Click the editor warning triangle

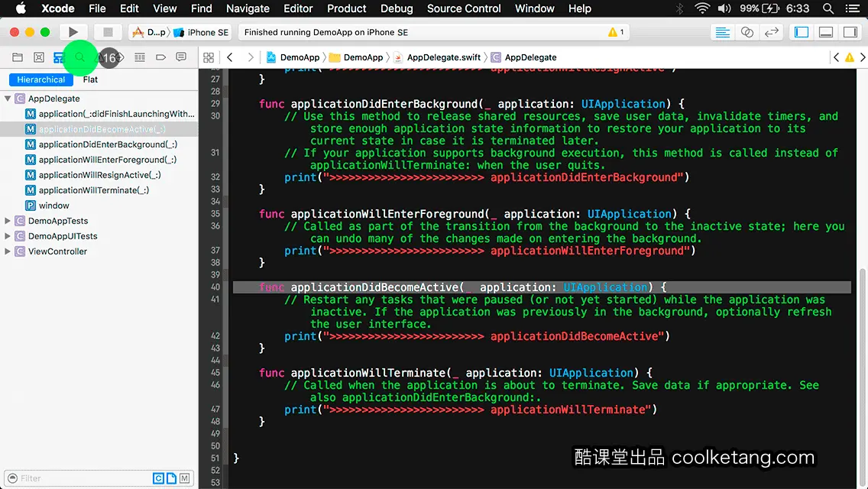(x=849, y=57)
